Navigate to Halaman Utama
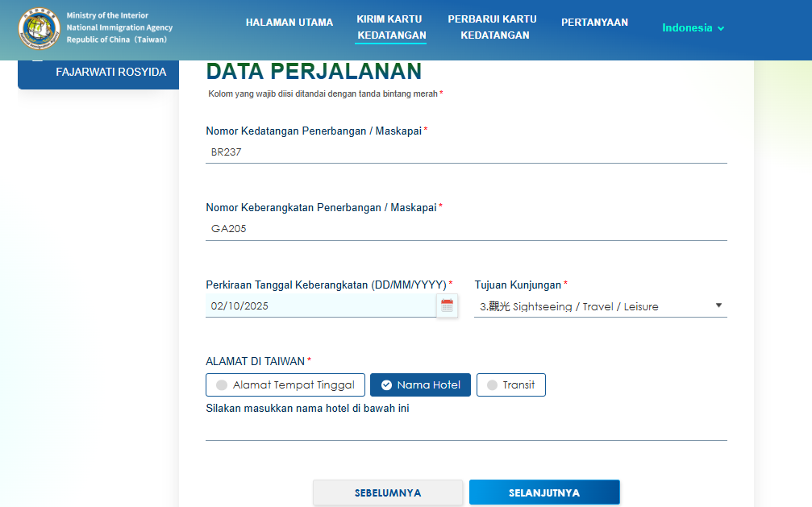Screen dimensions: 812x507 click(289, 23)
